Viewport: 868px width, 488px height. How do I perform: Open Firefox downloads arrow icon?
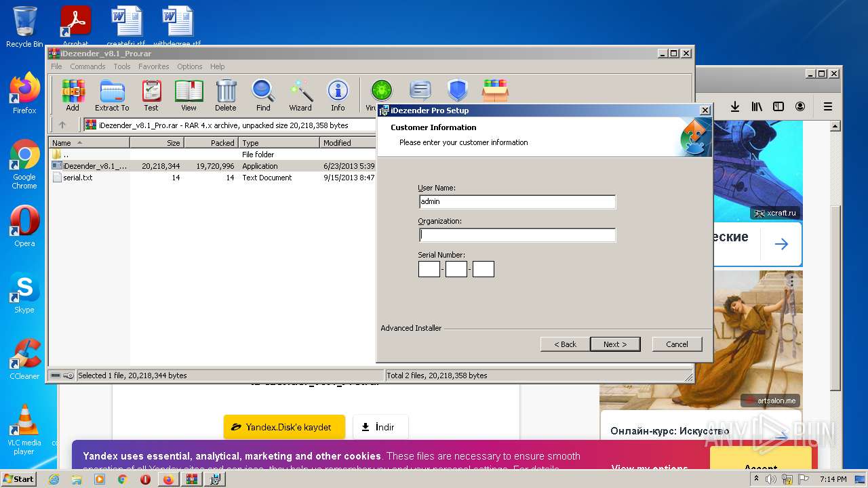(734, 106)
